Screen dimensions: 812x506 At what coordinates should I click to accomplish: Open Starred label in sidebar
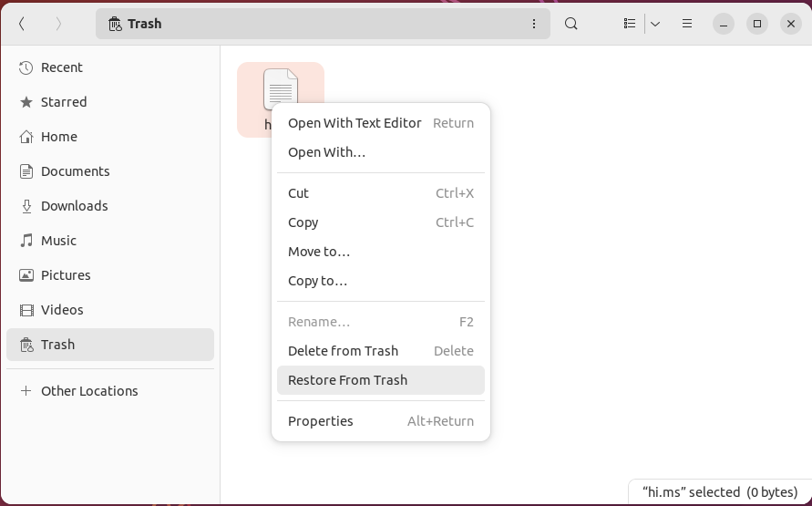point(64,102)
